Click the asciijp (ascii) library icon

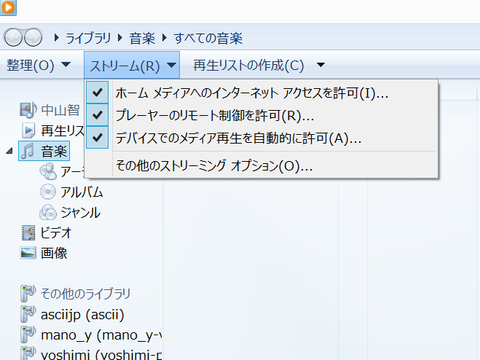28,314
